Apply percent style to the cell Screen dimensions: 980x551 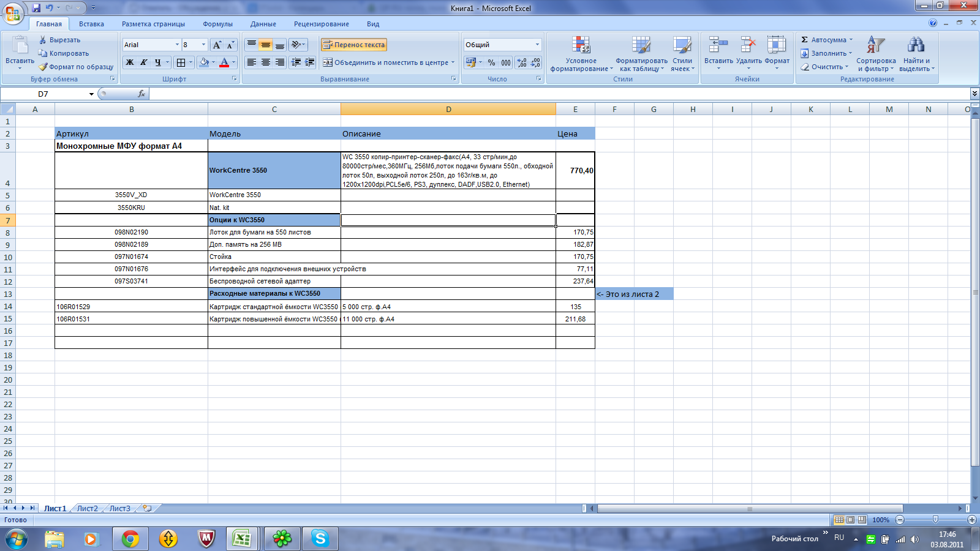[x=491, y=62]
